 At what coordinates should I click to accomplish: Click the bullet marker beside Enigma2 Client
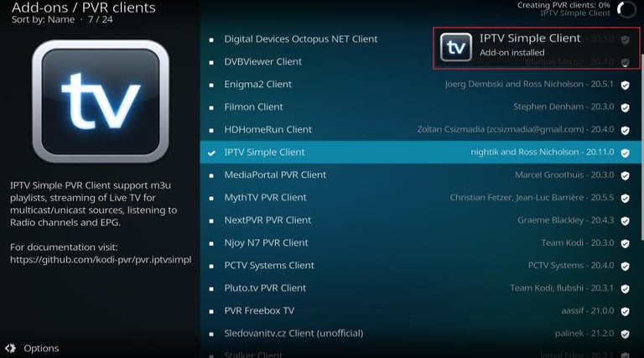coord(211,85)
